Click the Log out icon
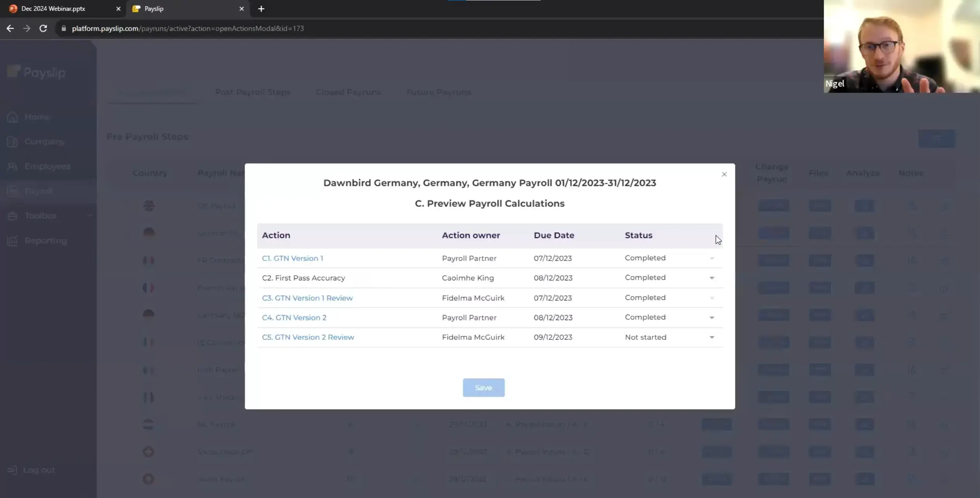980x498 pixels. [12, 470]
